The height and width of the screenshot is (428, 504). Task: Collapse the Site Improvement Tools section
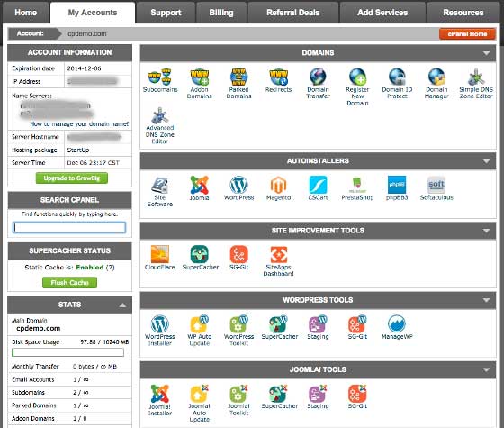click(x=486, y=231)
